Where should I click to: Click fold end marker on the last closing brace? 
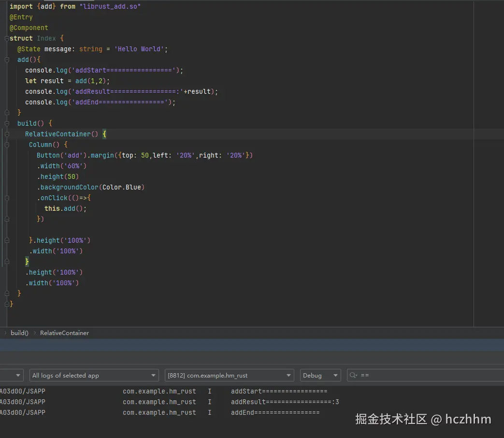tap(7, 304)
